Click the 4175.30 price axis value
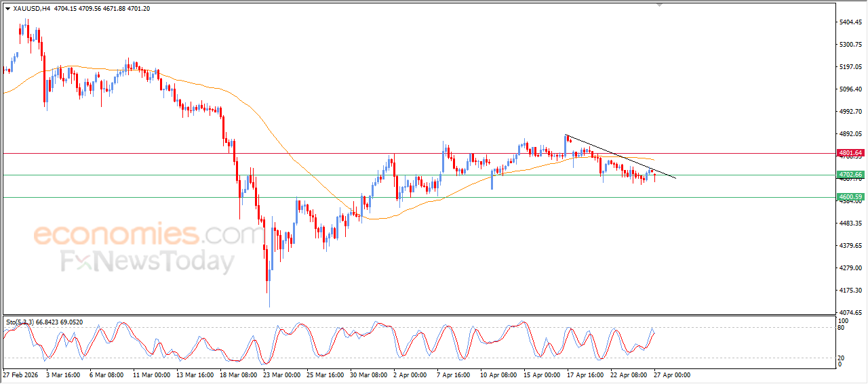This screenshot has width=868, height=384. pos(851,291)
